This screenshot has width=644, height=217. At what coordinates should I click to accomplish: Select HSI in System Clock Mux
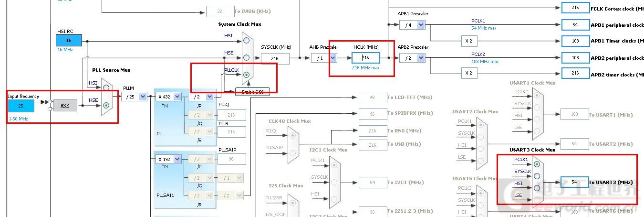pos(246,41)
